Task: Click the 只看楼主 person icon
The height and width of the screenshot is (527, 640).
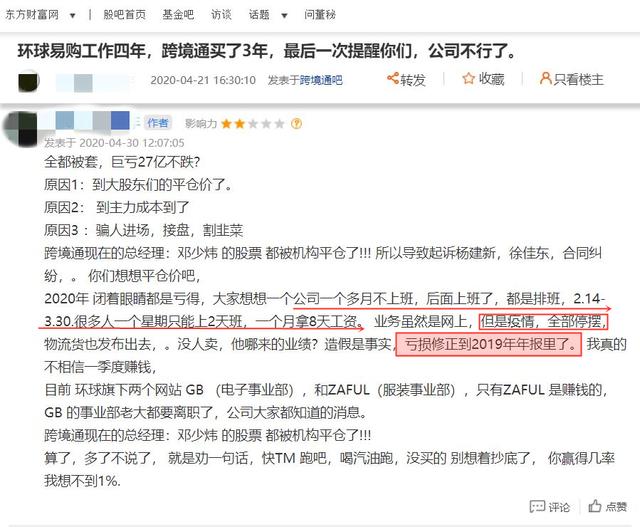Action: (x=545, y=78)
